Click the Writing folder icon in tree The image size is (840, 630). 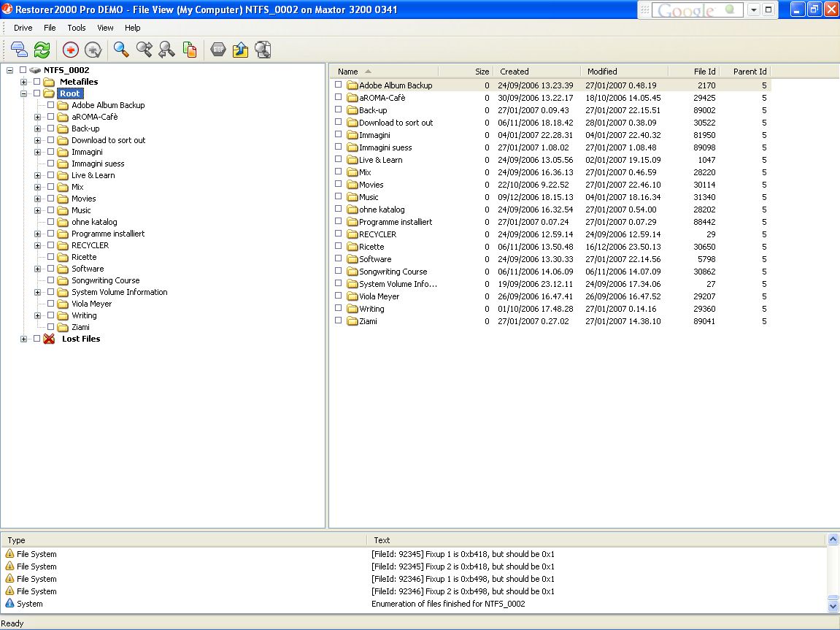coord(63,315)
